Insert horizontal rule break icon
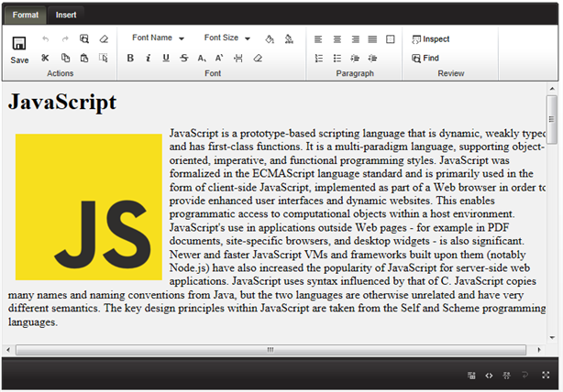The image size is (563, 392). 238,58
